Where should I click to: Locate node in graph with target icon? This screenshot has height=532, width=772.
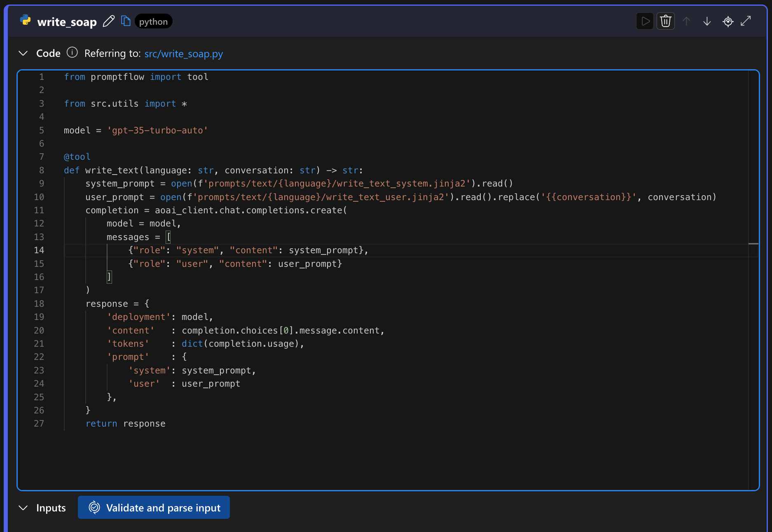[x=728, y=21]
